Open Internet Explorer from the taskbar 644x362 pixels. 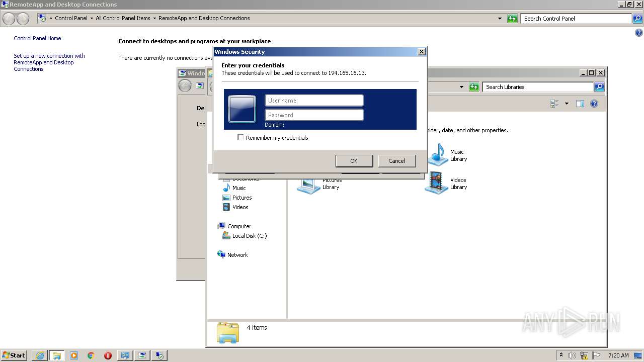click(40, 355)
